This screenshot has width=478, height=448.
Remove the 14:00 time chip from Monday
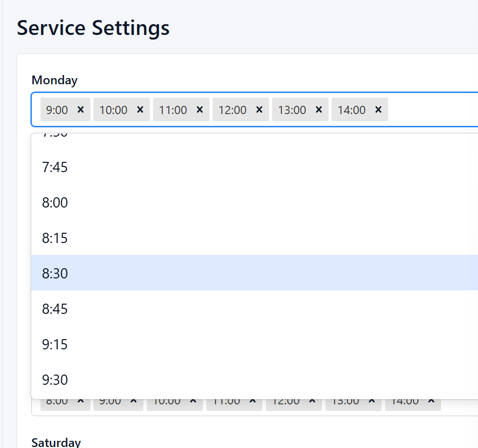[x=378, y=109]
